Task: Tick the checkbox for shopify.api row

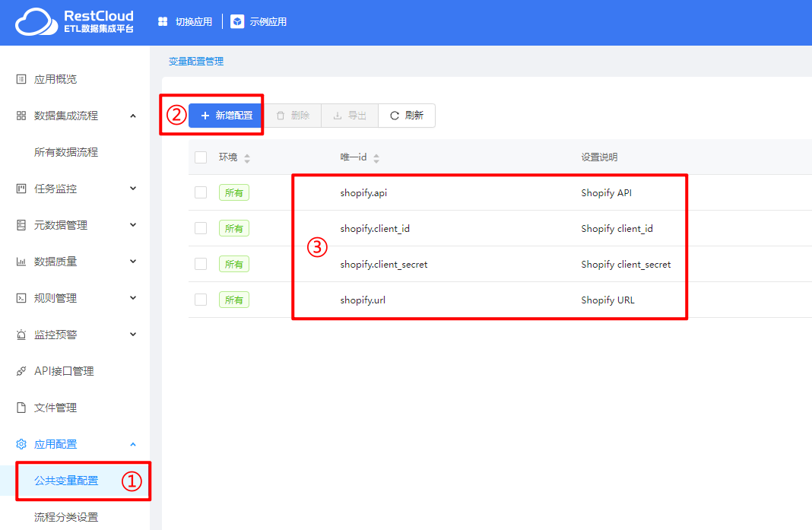Action: tap(201, 192)
